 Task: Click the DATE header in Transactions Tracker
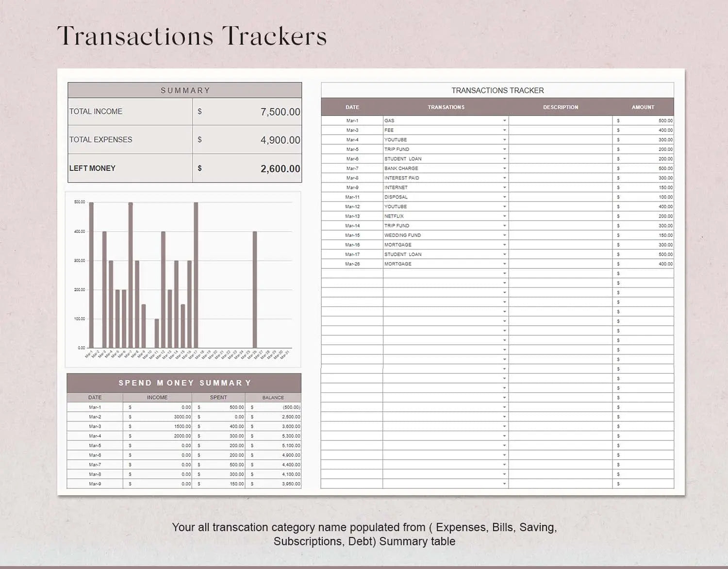(x=352, y=107)
